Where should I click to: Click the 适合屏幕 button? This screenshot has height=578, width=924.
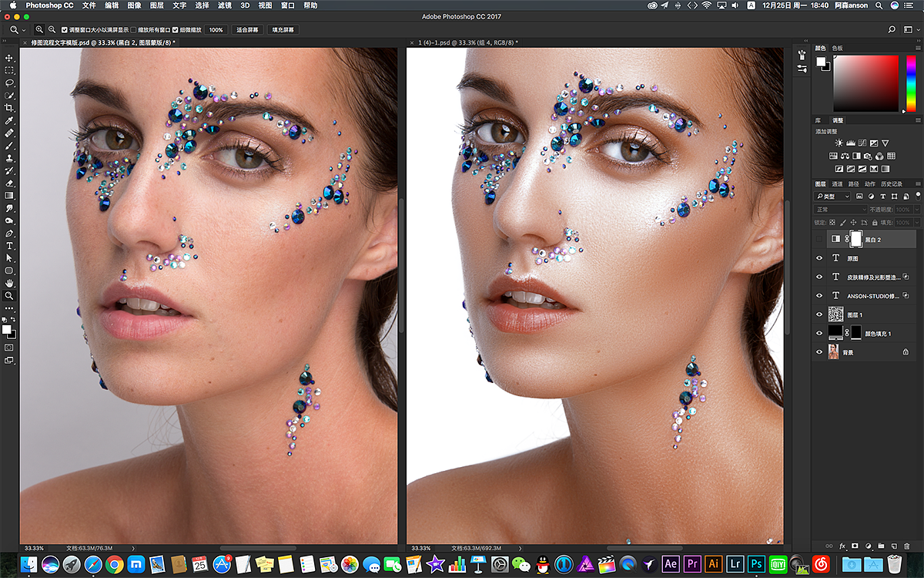[x=247, y=29]
